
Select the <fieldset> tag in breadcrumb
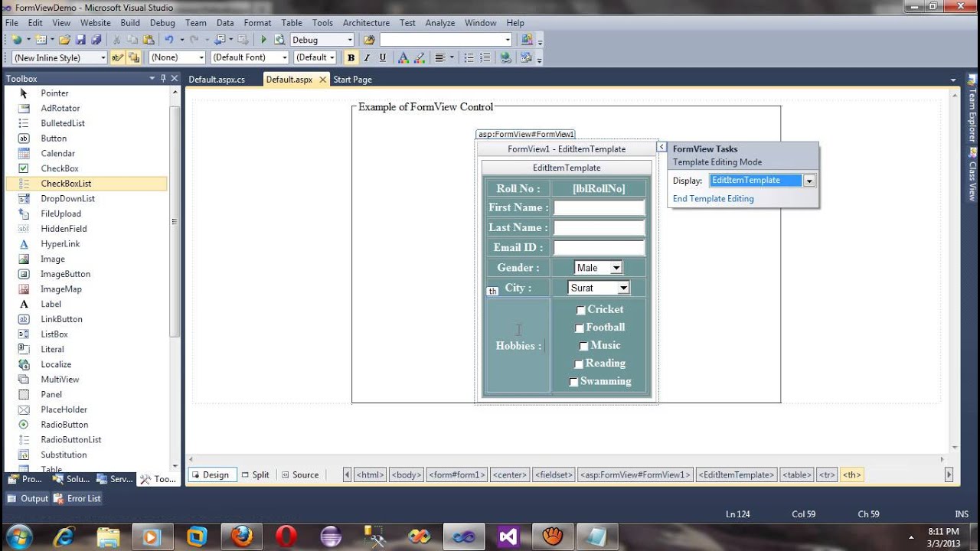tap(554, 474)
